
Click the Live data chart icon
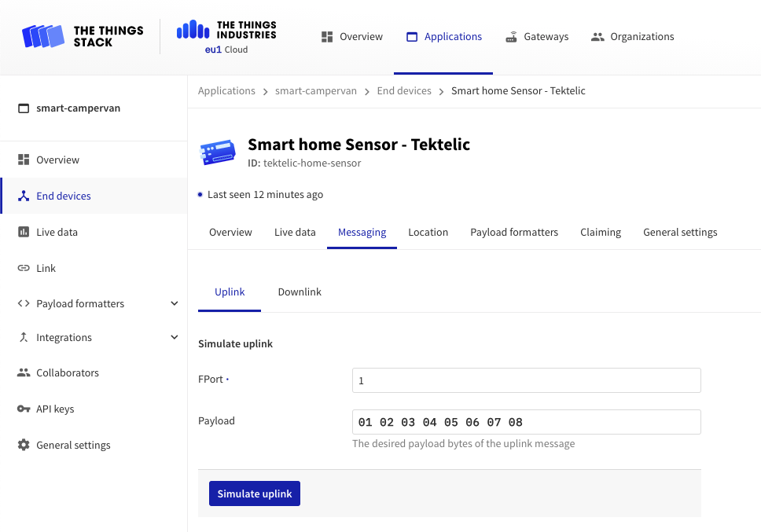tap(24, 232)
